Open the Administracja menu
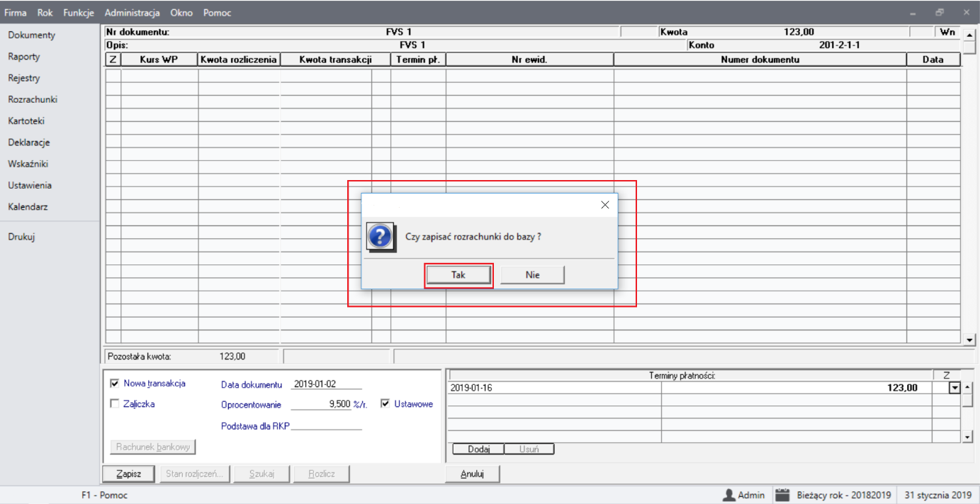 click(132, 13)
